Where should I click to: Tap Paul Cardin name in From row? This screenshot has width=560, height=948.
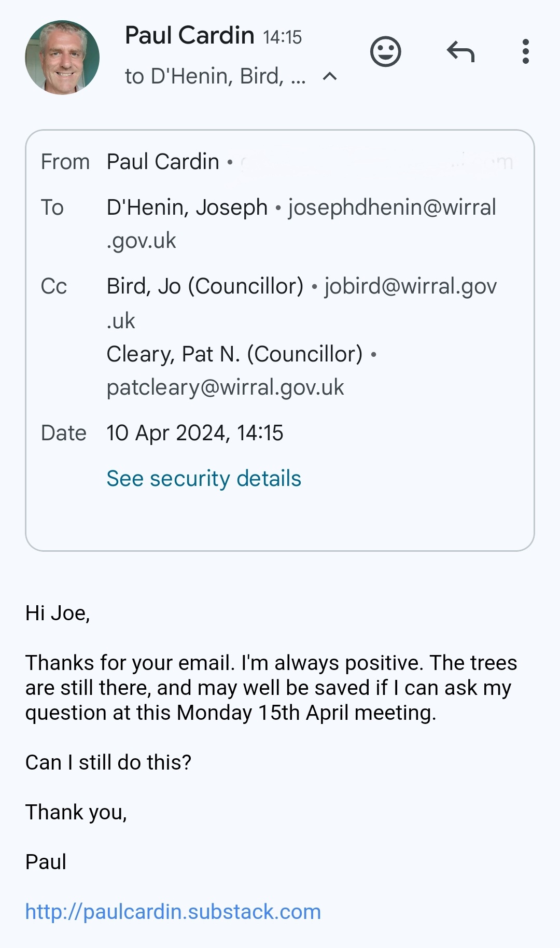pos(163,162)
